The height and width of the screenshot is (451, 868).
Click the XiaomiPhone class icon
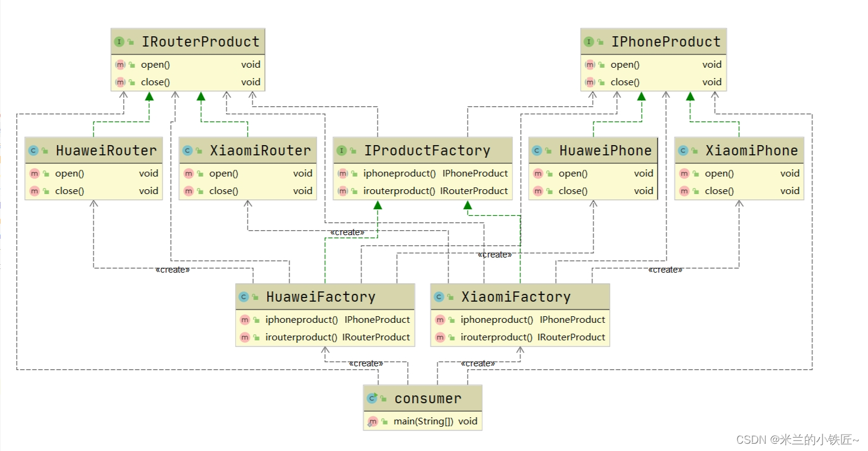(x=684, y=151)
